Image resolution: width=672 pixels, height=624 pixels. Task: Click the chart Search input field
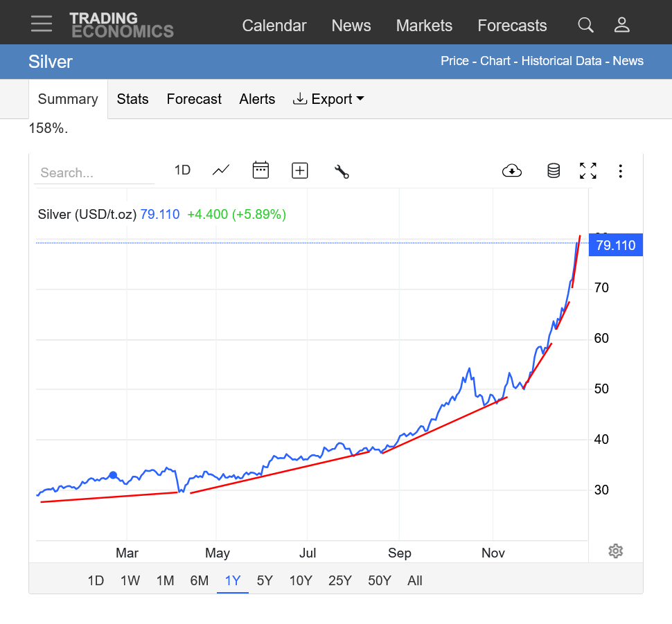(x=94, y=173)
